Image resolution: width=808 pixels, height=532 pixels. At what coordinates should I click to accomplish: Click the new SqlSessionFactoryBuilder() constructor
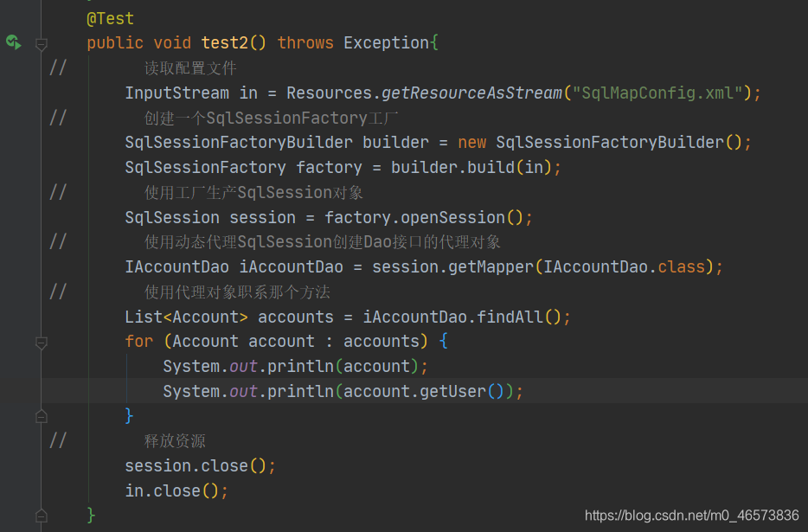click(600, 142)
